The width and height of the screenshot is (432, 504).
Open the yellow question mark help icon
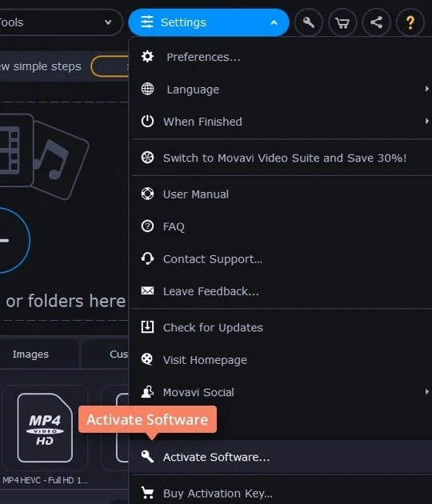click(x=410, y=22)
